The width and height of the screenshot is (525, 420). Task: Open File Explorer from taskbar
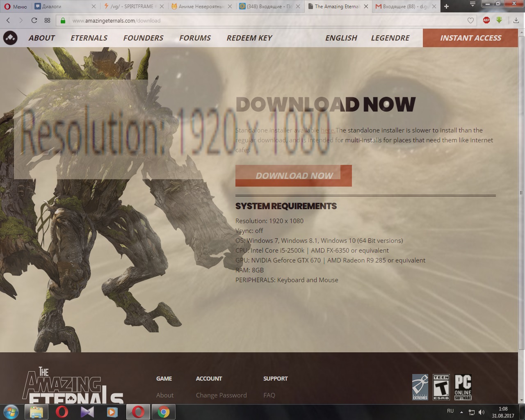[37, 412]
